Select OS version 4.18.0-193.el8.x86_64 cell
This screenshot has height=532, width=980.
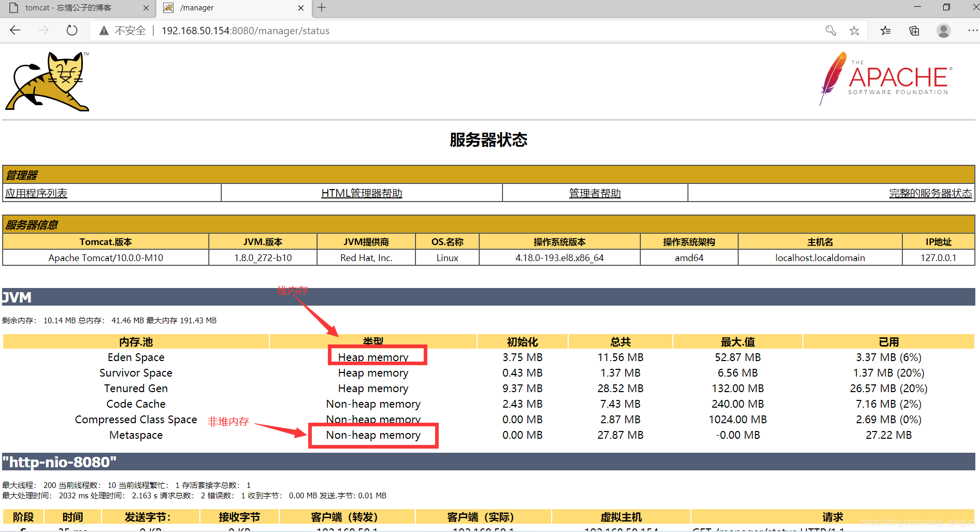coord(559,257)
